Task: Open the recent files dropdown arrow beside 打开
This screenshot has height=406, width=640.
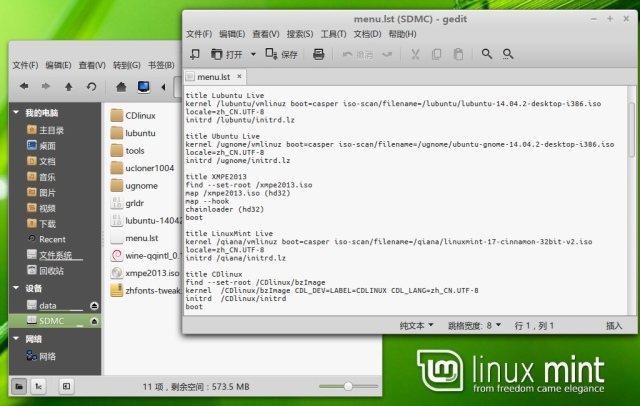Action: (253, 54)
